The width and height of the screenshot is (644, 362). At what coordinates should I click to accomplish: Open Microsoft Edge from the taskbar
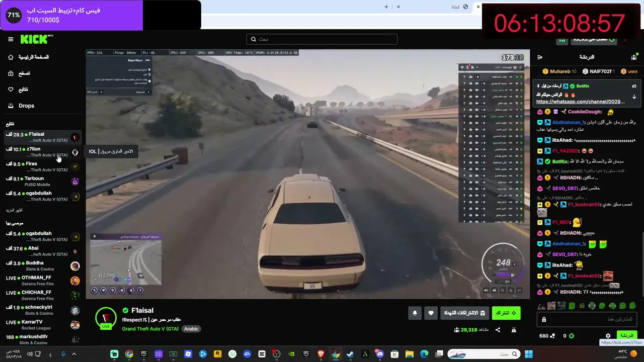(x=424, y=354)
